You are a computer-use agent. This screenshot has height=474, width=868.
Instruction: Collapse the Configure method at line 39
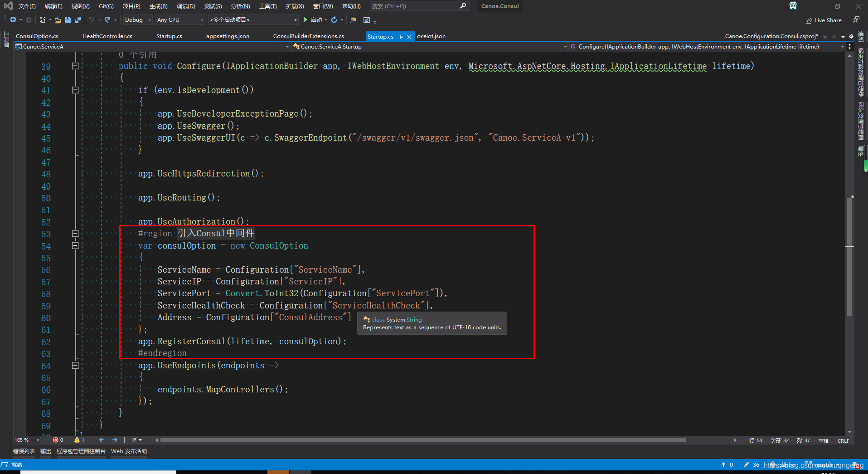pos(75,66)
